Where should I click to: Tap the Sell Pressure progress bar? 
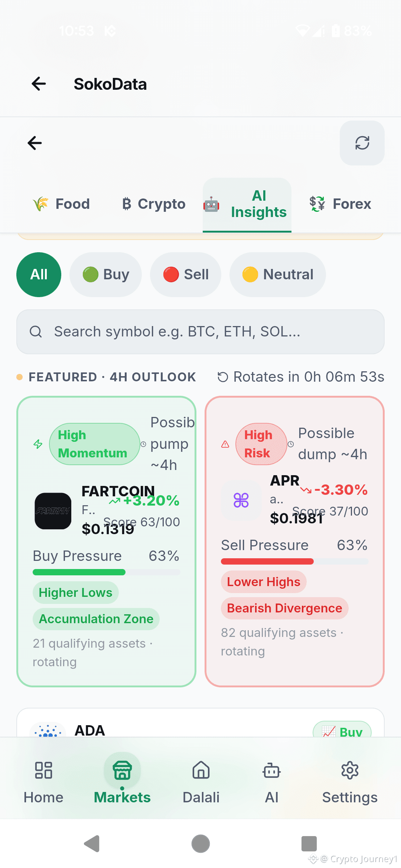pyautogui.click(x=294, y=562)
